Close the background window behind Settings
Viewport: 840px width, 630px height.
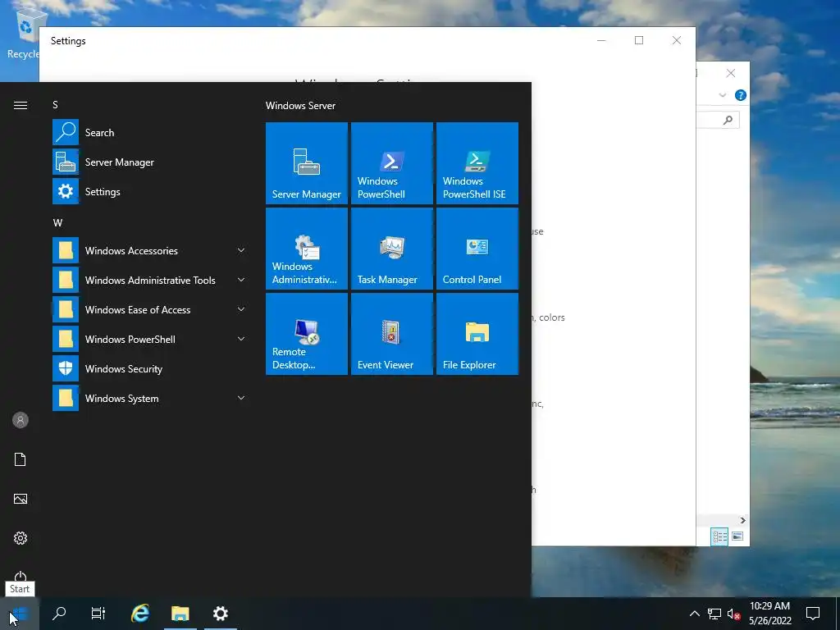click(x=731, y=73)
